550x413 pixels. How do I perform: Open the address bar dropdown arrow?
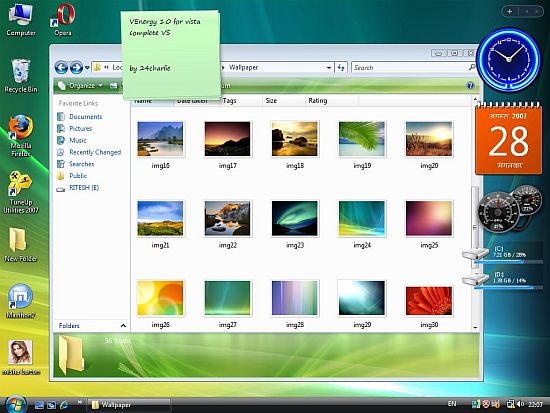pos(329,67)
